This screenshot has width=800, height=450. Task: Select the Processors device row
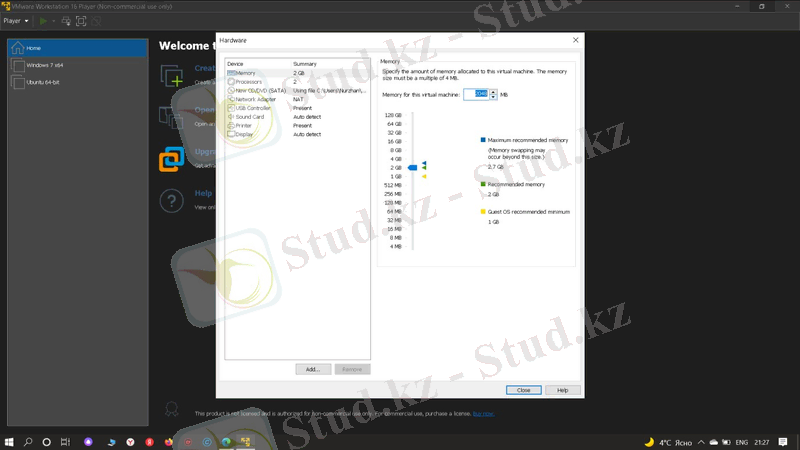[297, 82]
